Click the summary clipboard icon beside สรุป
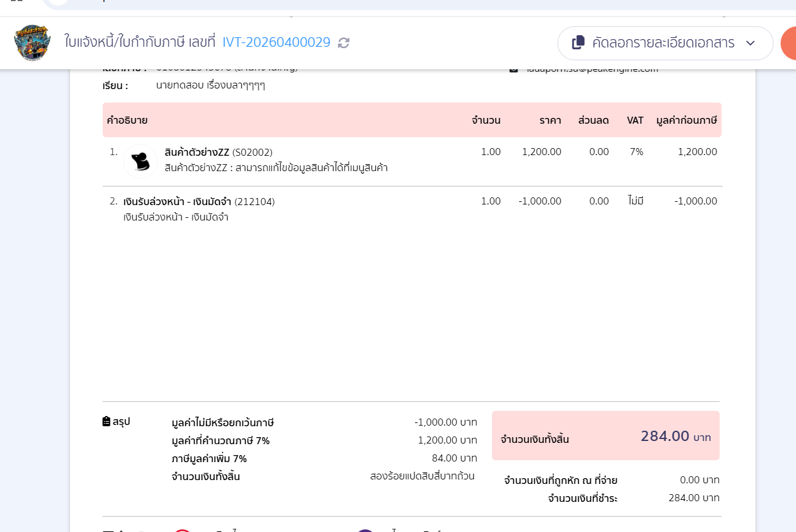The height and width of the screenshot is (532, 796). coord(106,422)
